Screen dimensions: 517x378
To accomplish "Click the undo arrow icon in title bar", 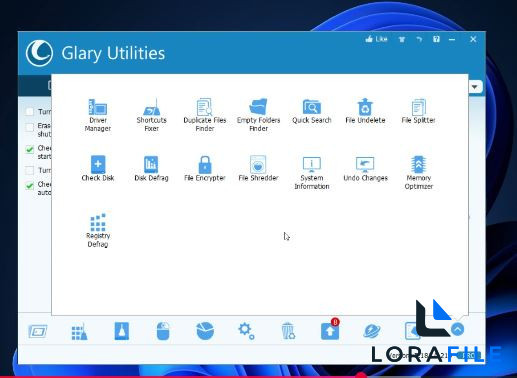I will point(419,39).
